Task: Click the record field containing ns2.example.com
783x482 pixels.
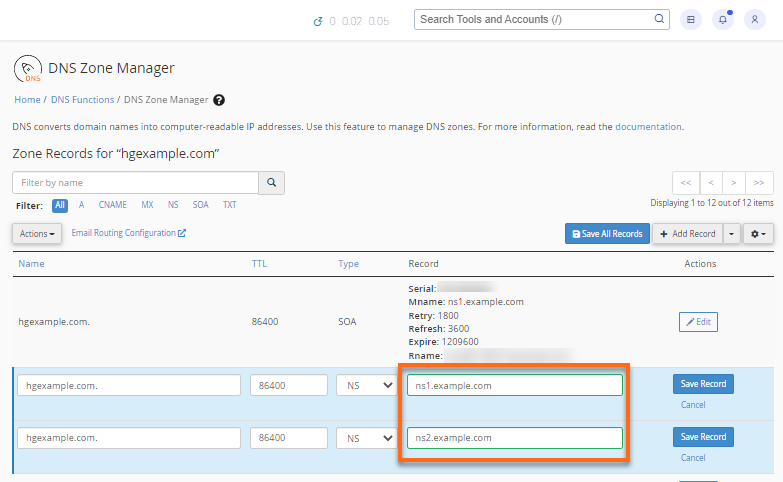Action: 515,438
